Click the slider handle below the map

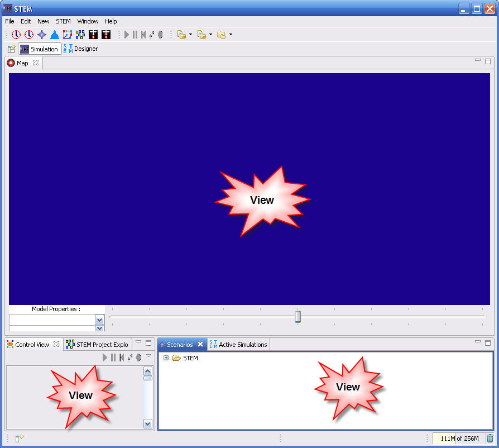(298, 317)
